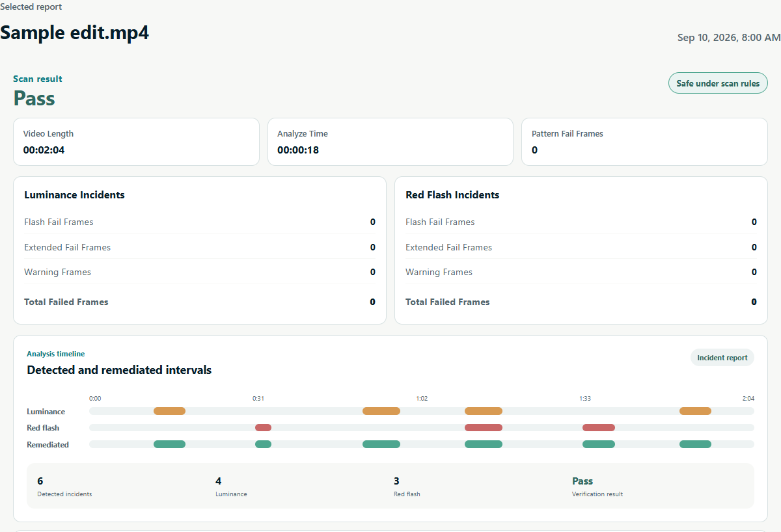This screenshot has width=781, height=532.
Task: Select the middle Red flash interval
Action: (484, 427)
